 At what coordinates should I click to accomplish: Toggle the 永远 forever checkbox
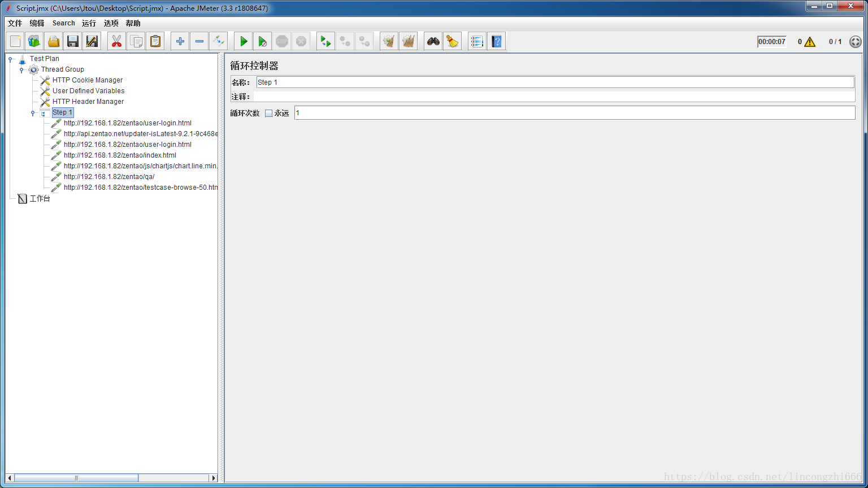point(269,113)
